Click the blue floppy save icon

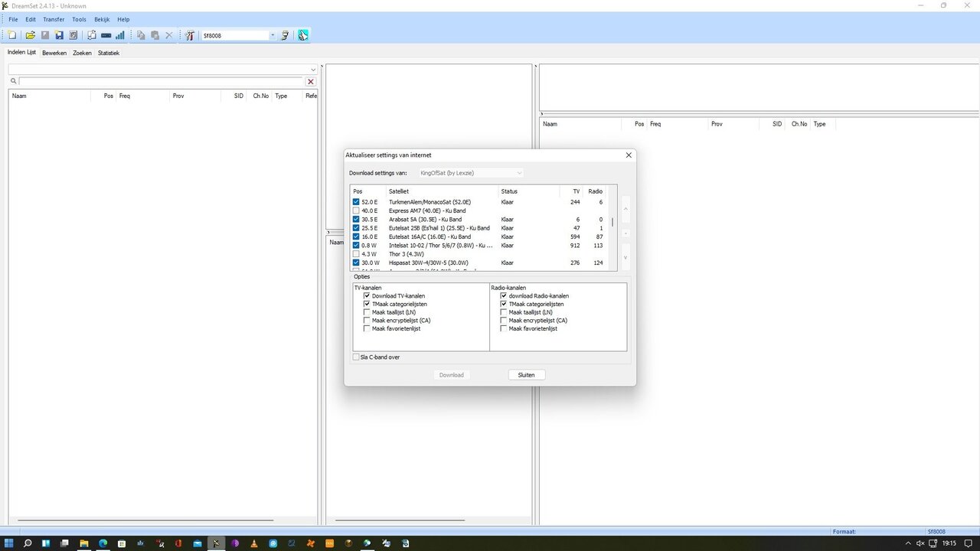coord(59,35)
